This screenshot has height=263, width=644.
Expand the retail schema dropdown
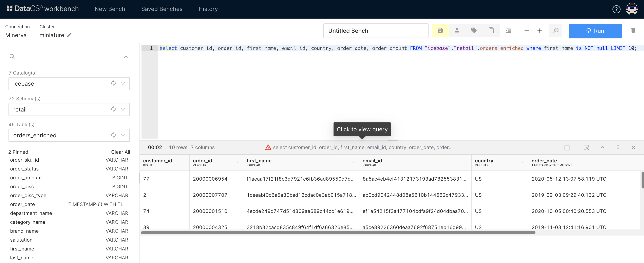123,109
